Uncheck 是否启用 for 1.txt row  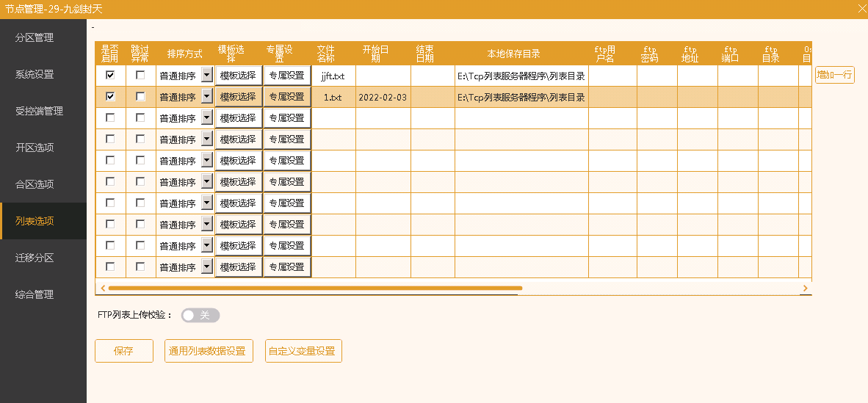pyautogui.click(x=110, y=96)
